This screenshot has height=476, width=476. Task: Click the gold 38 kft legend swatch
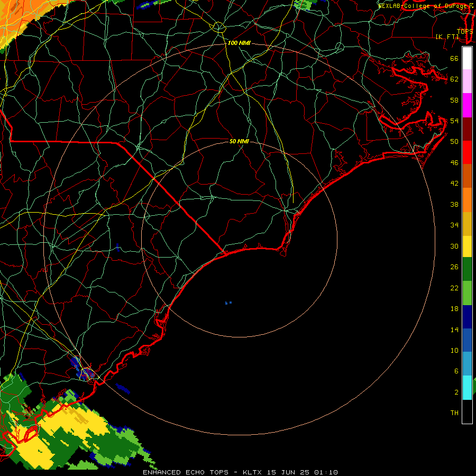467,223
